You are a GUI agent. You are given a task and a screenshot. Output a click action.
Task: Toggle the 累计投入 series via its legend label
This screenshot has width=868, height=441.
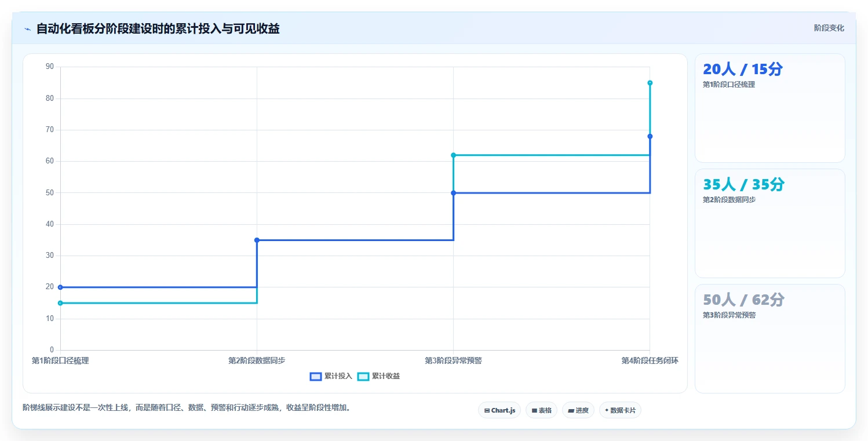(x=338, y=376)
